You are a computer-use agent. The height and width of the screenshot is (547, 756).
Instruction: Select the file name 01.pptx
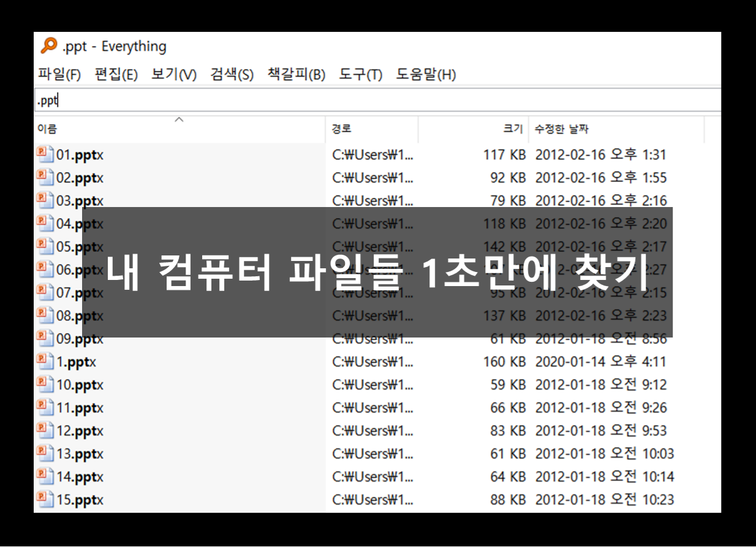click(80, 155)
